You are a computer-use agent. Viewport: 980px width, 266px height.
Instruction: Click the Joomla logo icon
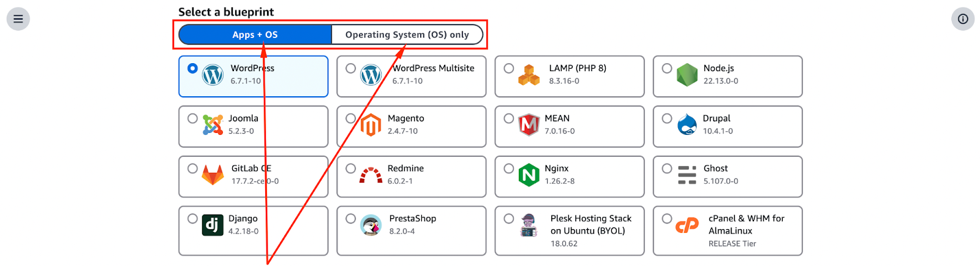point(213,125)
